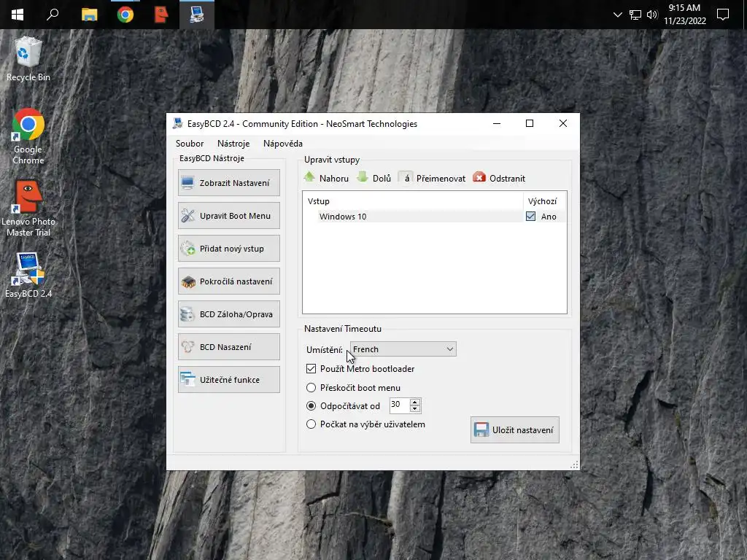Open File Explorer from taskbar
747x560 pixels.
point(90,15)
